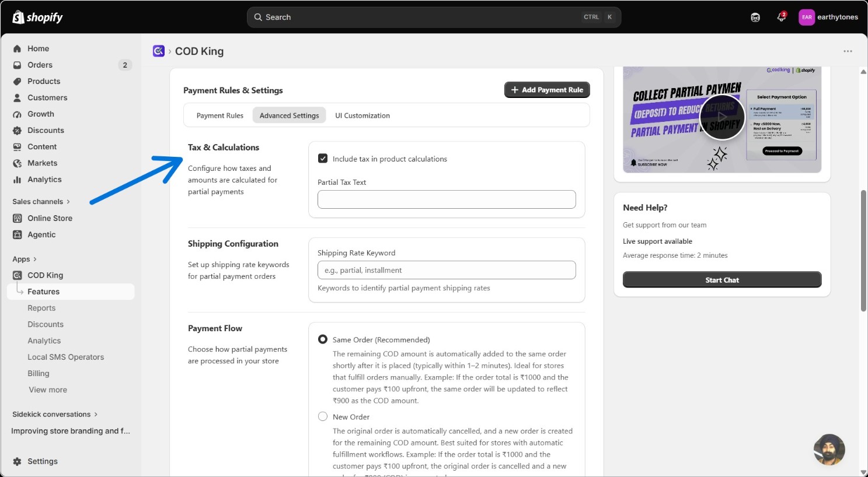Click the Agentic channel icon
The height and width of the screenshot is (477, 868).
(x=18, y=234)
